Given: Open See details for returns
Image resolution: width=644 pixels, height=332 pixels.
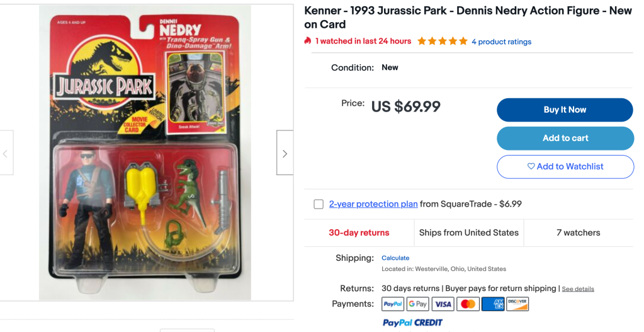Looking at the screenshot, I should [578, 289].
